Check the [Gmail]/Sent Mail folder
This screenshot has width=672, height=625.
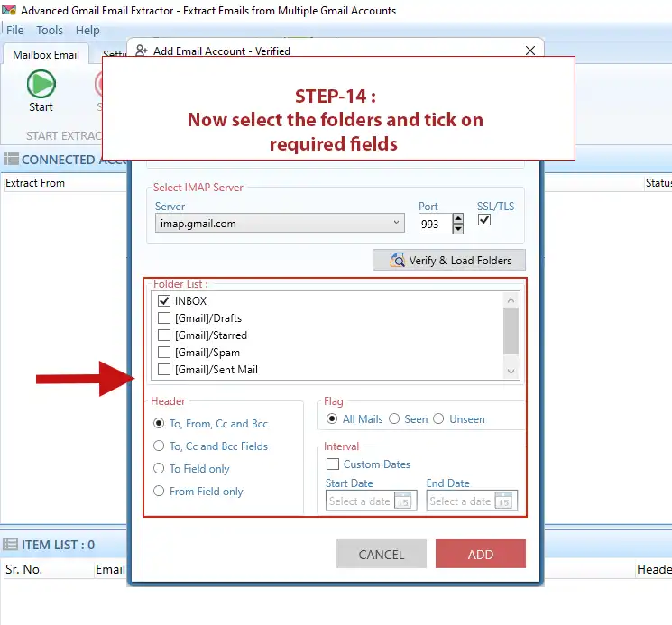(164, 369)
